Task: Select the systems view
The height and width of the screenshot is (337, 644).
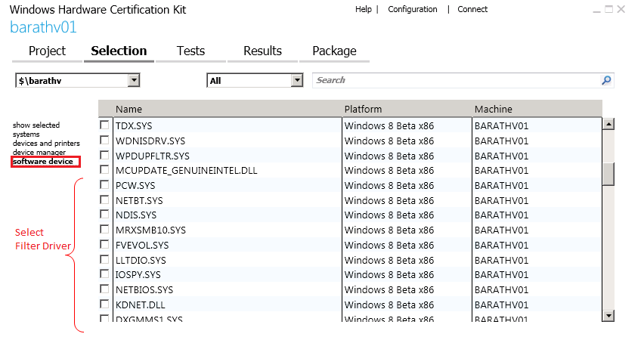Action: click(x=26, y=134)
